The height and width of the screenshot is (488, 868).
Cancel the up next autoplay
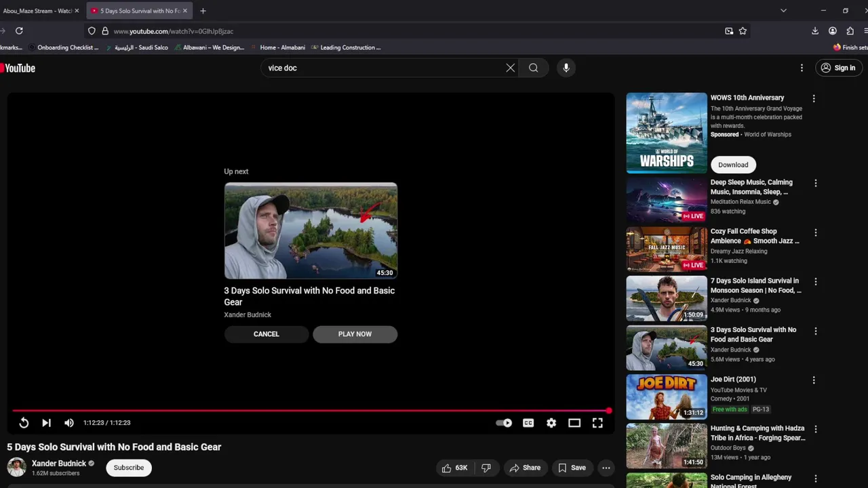point(267,334)
